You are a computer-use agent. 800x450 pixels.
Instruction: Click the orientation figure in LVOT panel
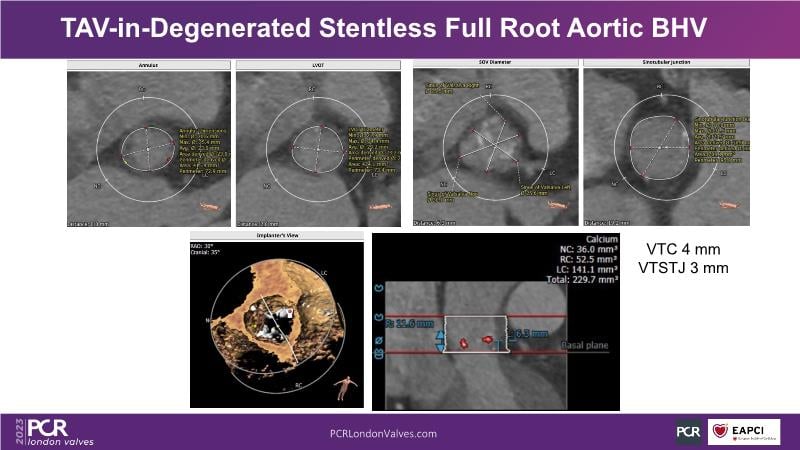point(380,207)
